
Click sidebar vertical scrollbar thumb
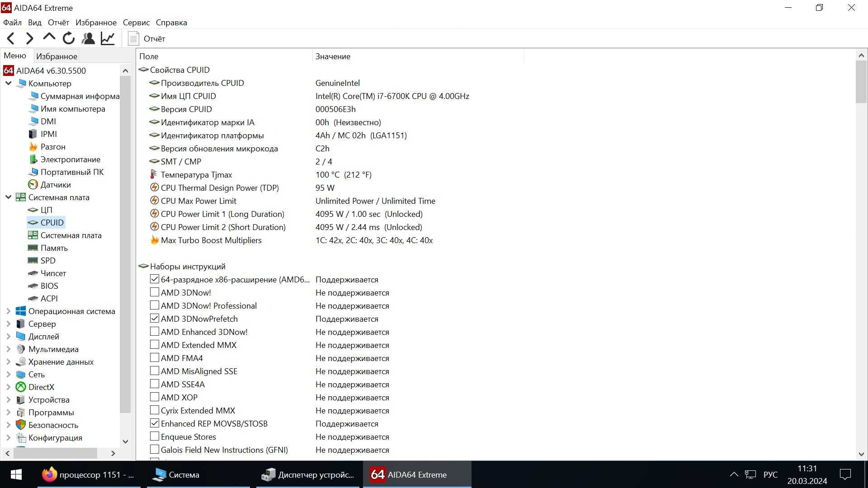pos(125,244)
